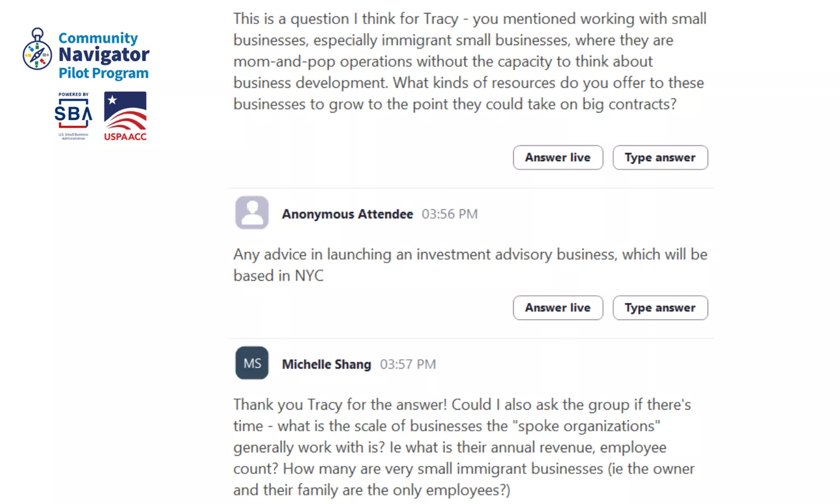The height and width of the screenshot is (504, 840).
Task: Type answer for the investment advisory question
Action: click(x=660, y=308)
